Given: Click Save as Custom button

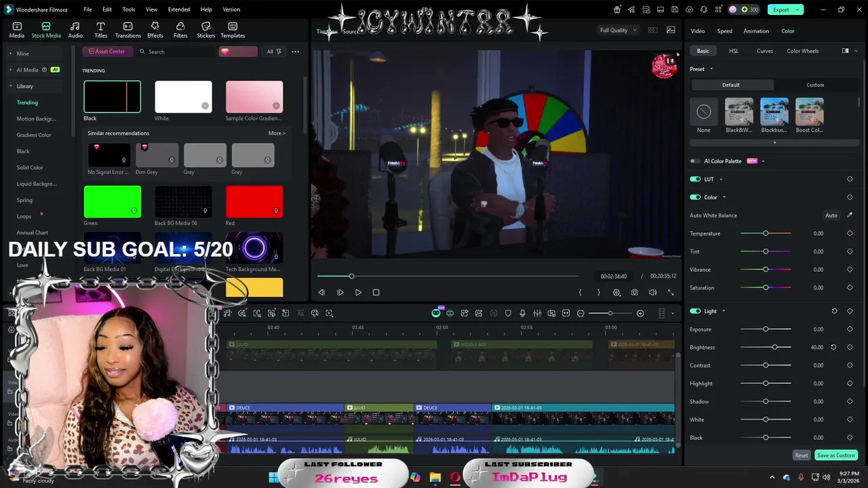Looking at the screenshot, I should [x=836, y=455].
